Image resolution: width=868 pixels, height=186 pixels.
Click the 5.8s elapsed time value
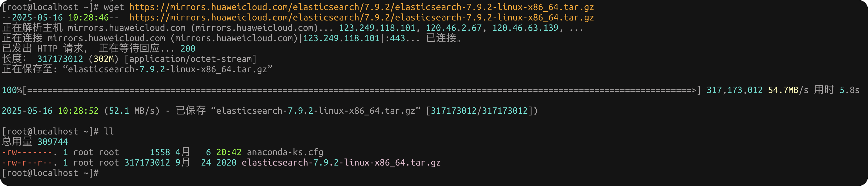pyautogui.click(x=849, y=90)
